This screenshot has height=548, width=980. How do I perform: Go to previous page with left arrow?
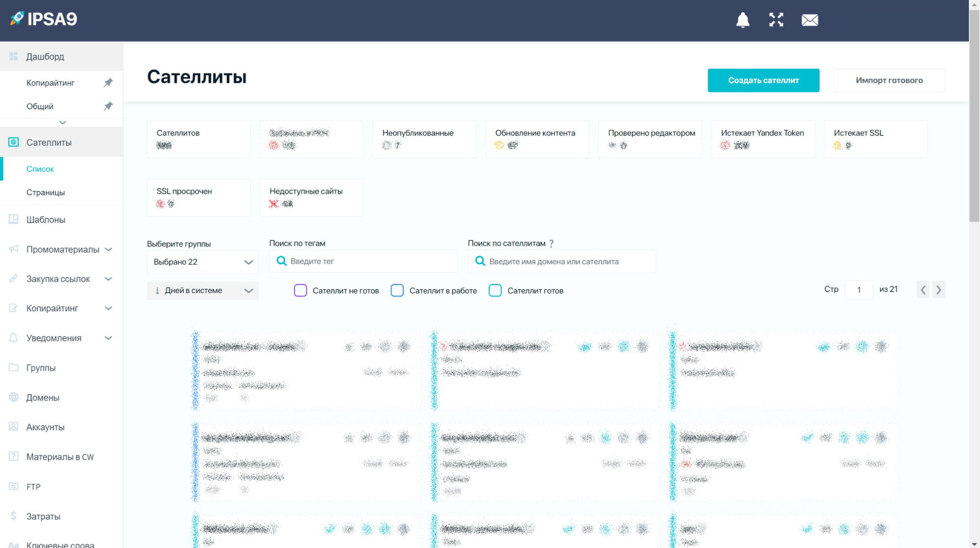(923, 289)
